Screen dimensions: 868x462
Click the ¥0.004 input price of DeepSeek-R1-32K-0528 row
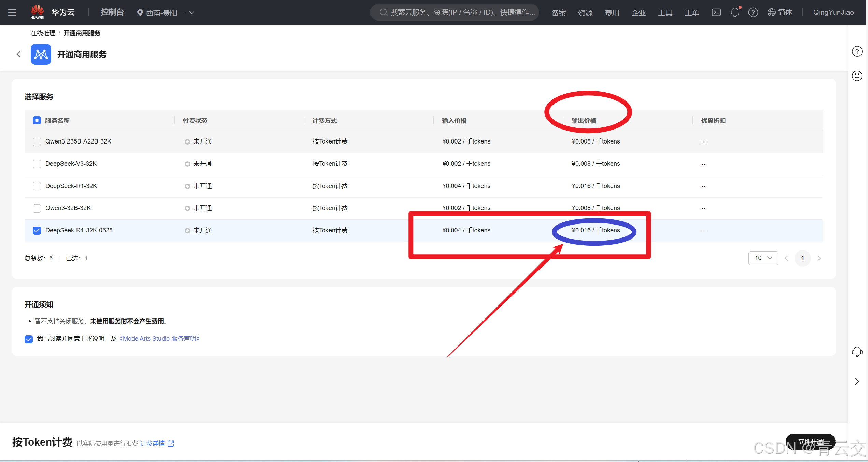pos(466,230)
